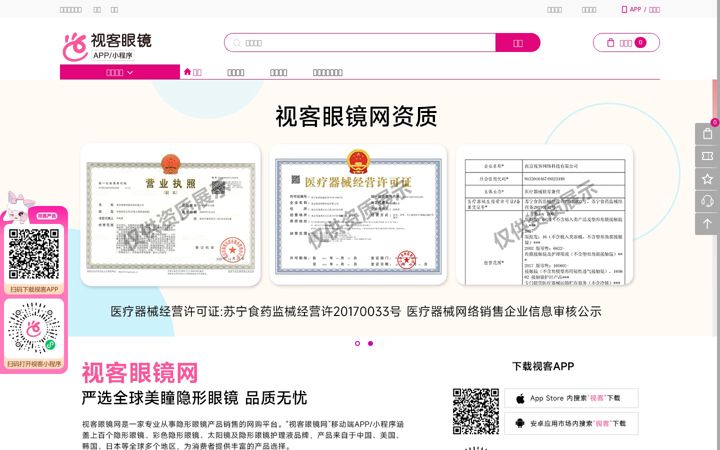Open the 营业执照 business license image
The height and width of the screenshot is (450, 720).
click(x=170, y=214)
